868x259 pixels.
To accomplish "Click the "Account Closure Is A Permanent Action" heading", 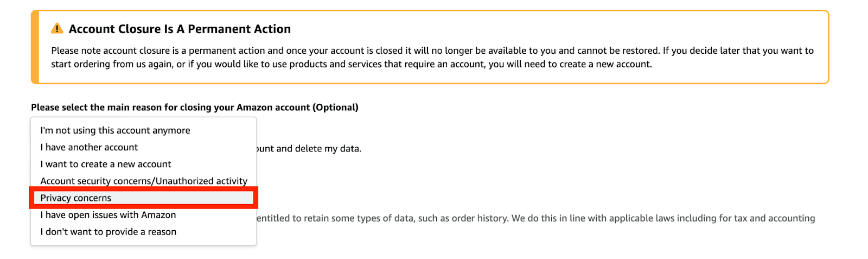I will [x=180, y=29].
